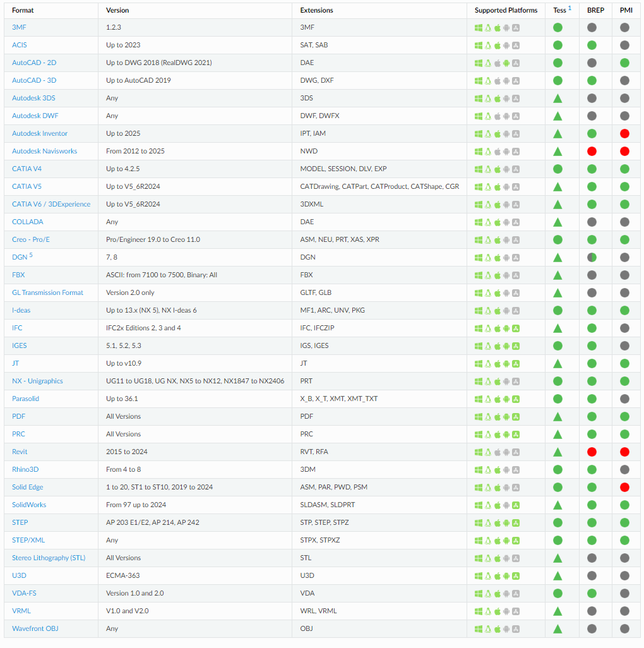
Task: Click the red PMI dot for Autodesk Inventor
Action: [x=624, y=133]
